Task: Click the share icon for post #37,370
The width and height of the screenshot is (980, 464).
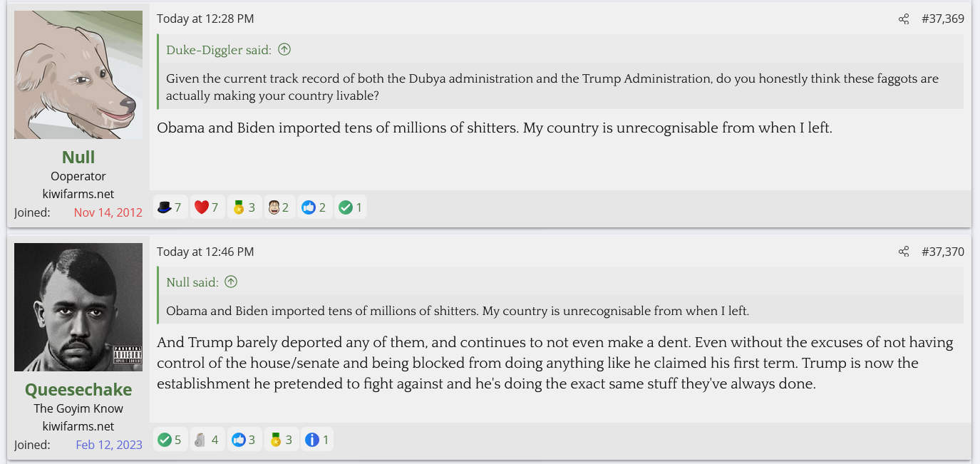Action: point(904,252)
